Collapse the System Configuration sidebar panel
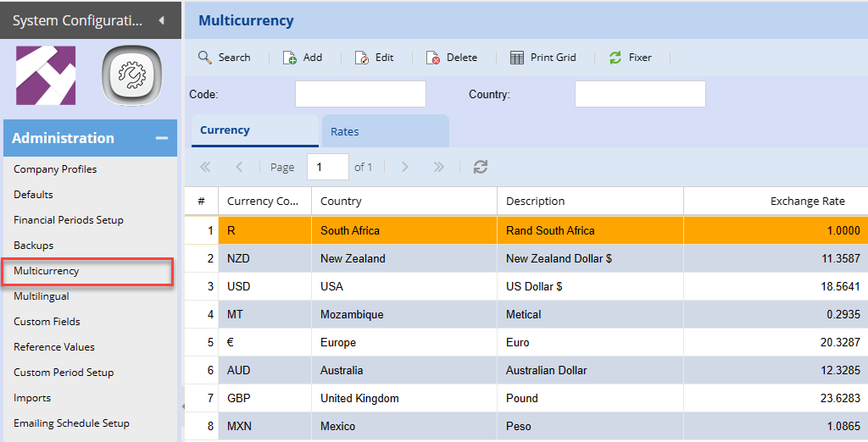The width and height of the screenshot is (868, 442). 161,19
